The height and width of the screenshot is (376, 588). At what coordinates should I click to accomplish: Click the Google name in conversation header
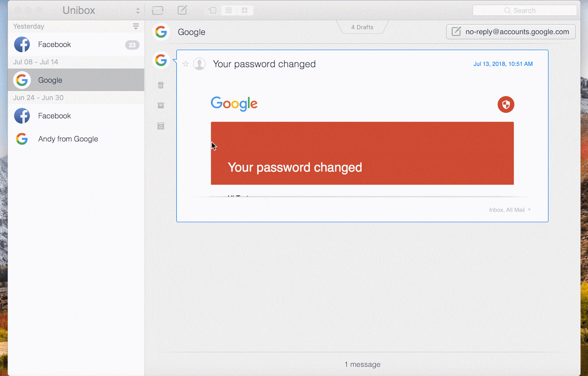point(192,32)
